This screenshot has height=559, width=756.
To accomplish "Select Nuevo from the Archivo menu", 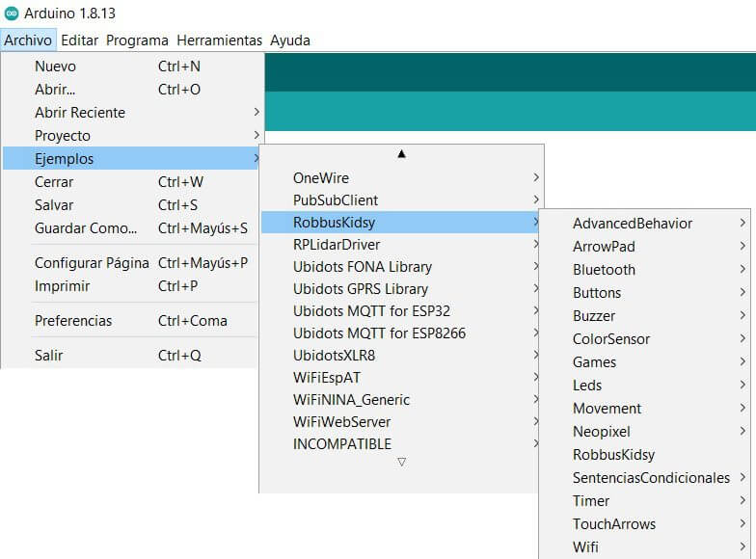I will [55, 67].
